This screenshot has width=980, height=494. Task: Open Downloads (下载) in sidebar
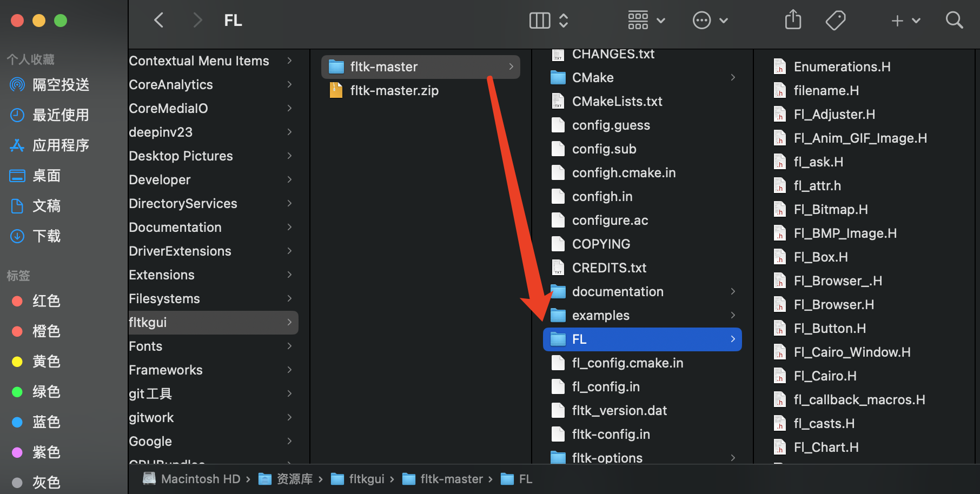click(36, 236)
